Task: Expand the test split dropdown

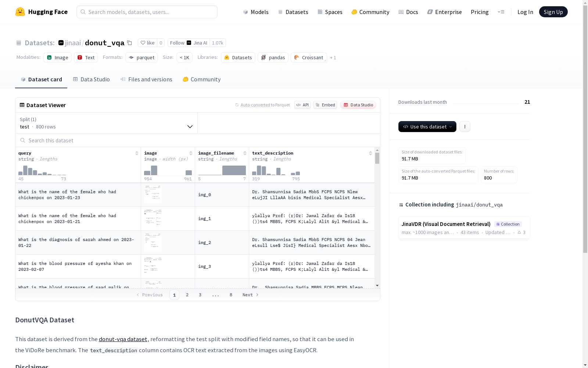Action: (107, 123)
